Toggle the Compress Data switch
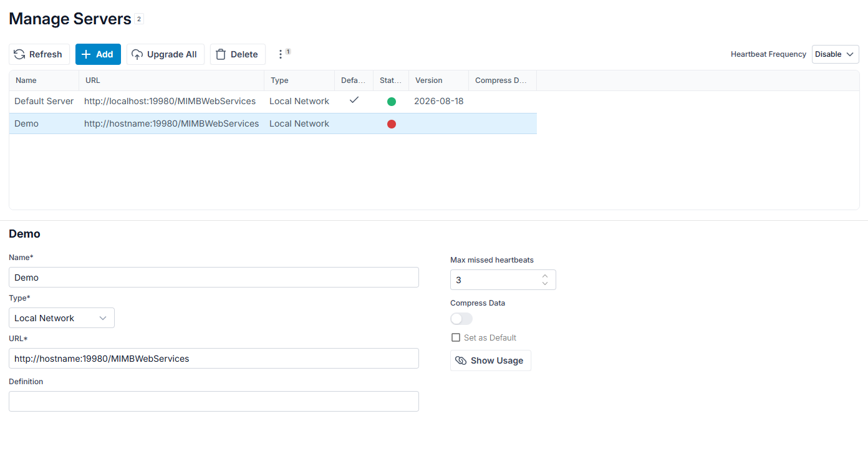The image size is (868, 469). (x=461, y=319)
